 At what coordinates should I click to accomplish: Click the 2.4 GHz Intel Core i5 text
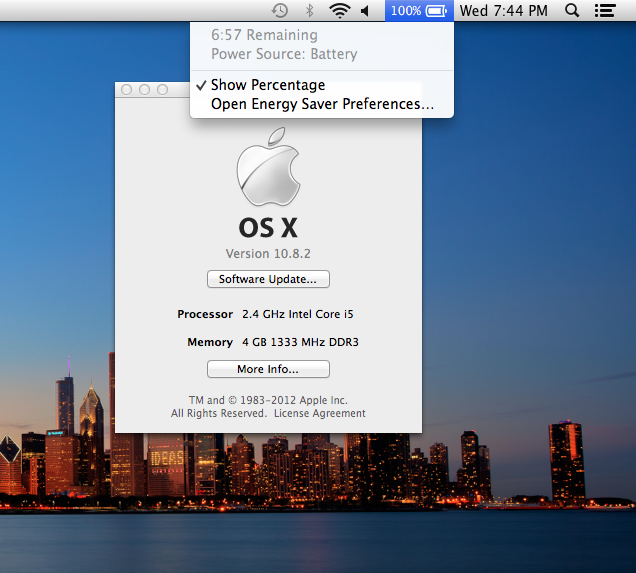pos(298,314)
